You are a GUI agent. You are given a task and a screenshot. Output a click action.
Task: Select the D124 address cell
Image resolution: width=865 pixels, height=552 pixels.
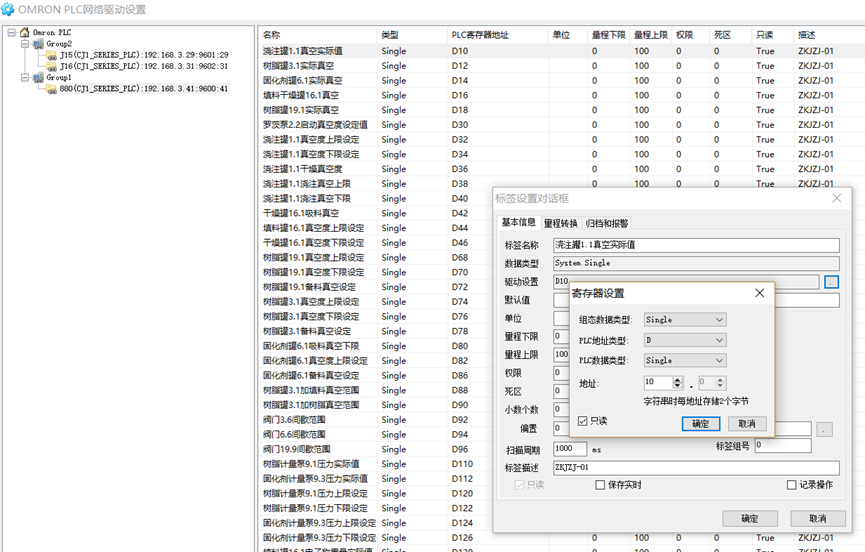tap(462, 523)
